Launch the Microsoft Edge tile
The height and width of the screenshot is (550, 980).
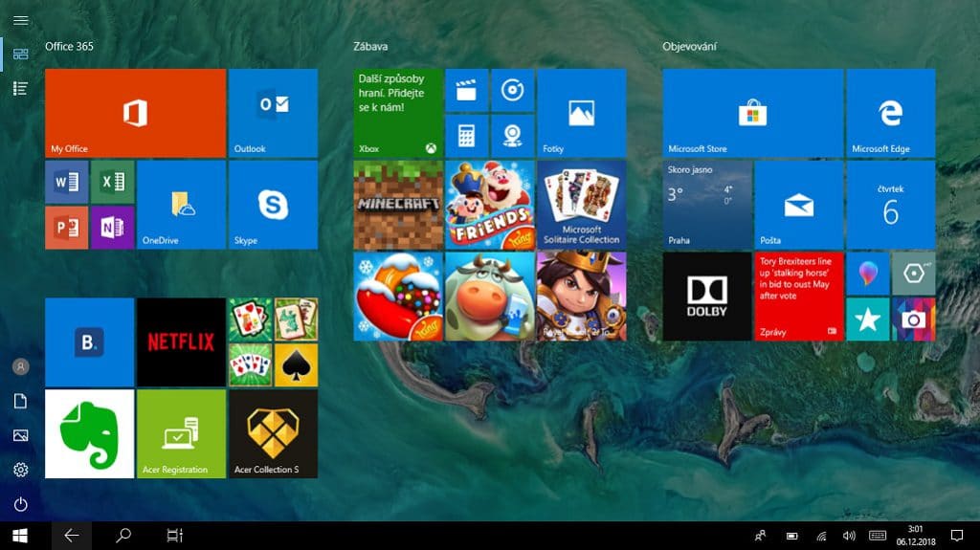point(891,113)
